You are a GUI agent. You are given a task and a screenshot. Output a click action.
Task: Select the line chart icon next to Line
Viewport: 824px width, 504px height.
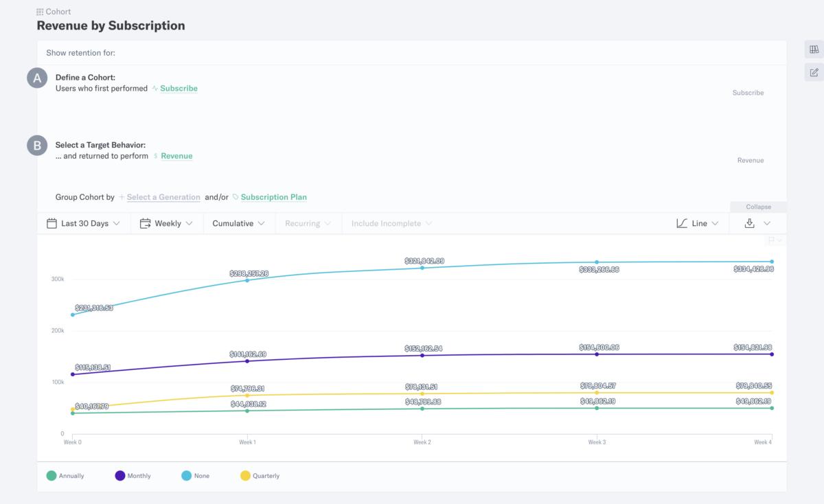click(x=683, y=222)
